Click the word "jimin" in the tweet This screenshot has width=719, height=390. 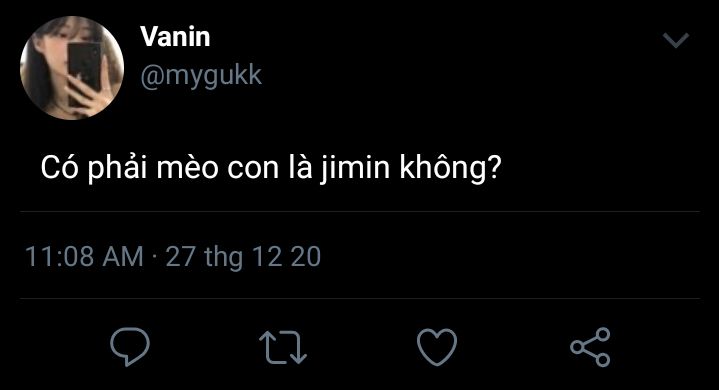pos(354,169)
